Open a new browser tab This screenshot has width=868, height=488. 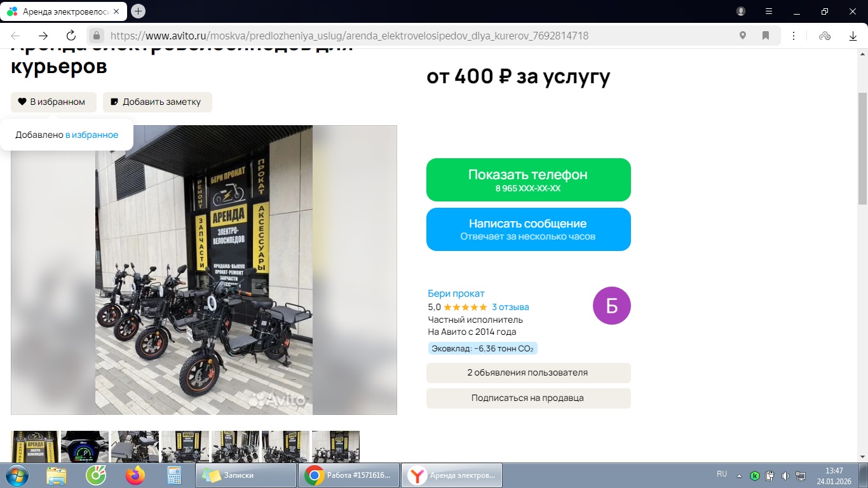pyautogui.click(x=138, y=11)
